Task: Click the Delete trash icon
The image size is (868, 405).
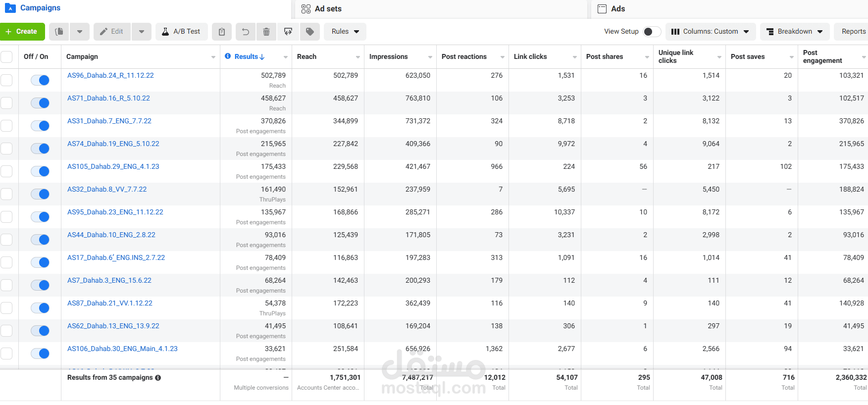Action: (266, 32)
